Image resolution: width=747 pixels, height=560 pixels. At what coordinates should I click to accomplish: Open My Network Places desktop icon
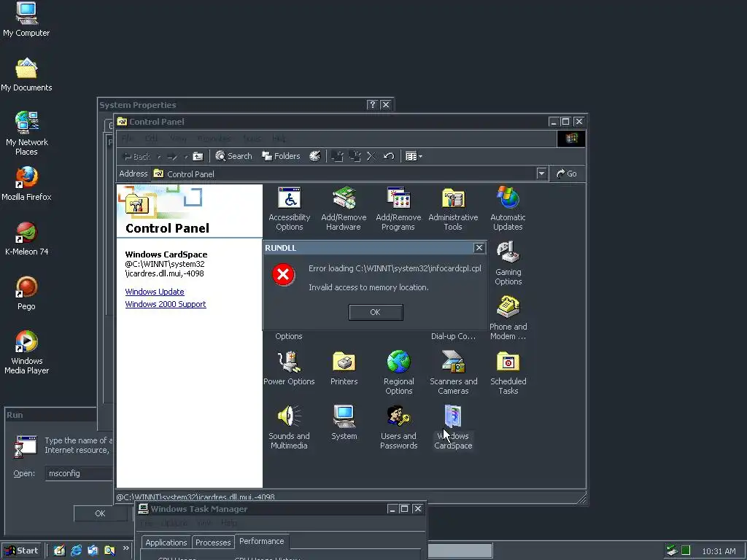tap(26, 133)
